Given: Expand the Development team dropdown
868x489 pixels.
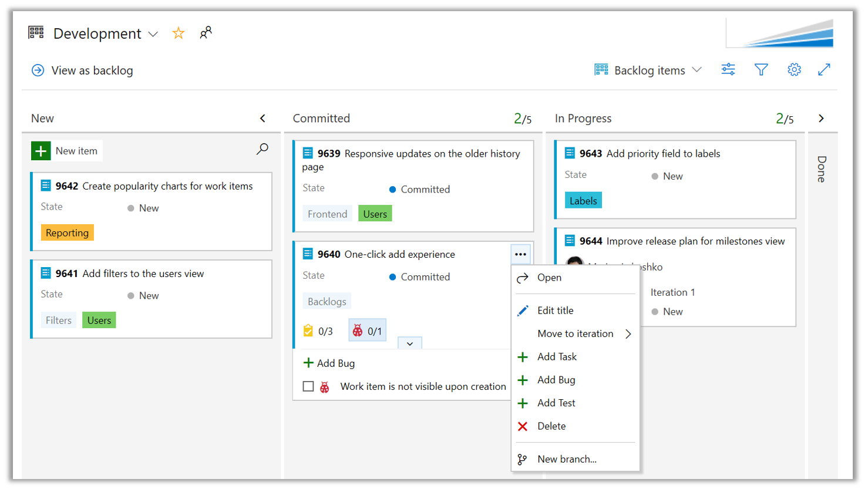Looking at the screenshot, I should 153,34.
